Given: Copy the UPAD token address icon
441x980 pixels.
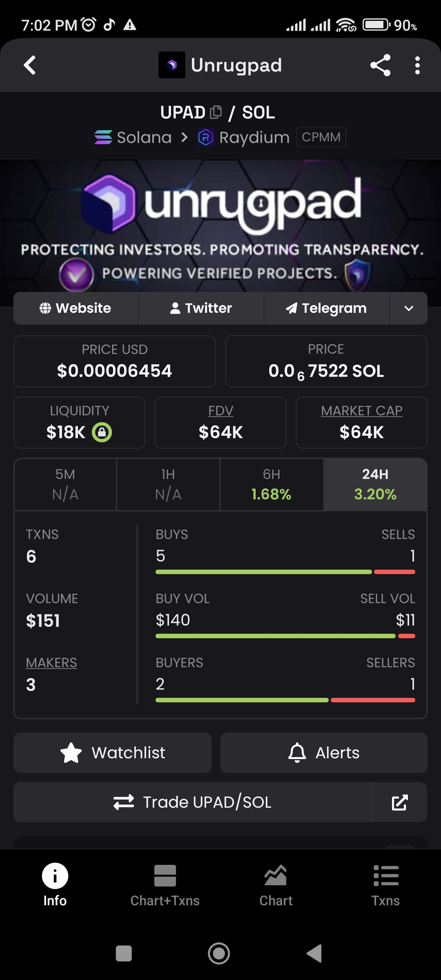Looking at the screenshot, I should click(x=216, y=112).
